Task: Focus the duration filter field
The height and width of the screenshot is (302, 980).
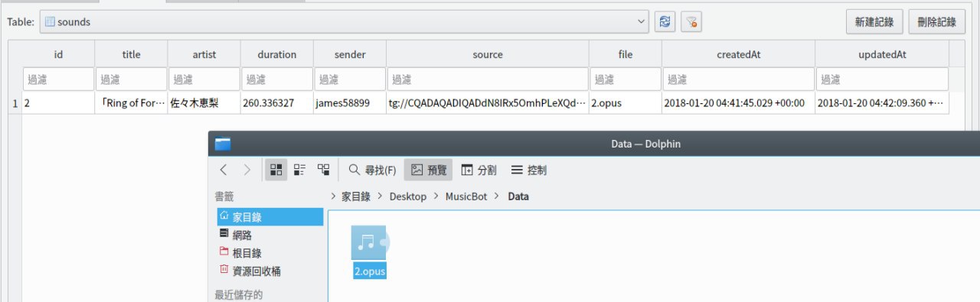Action: point(276,79)
